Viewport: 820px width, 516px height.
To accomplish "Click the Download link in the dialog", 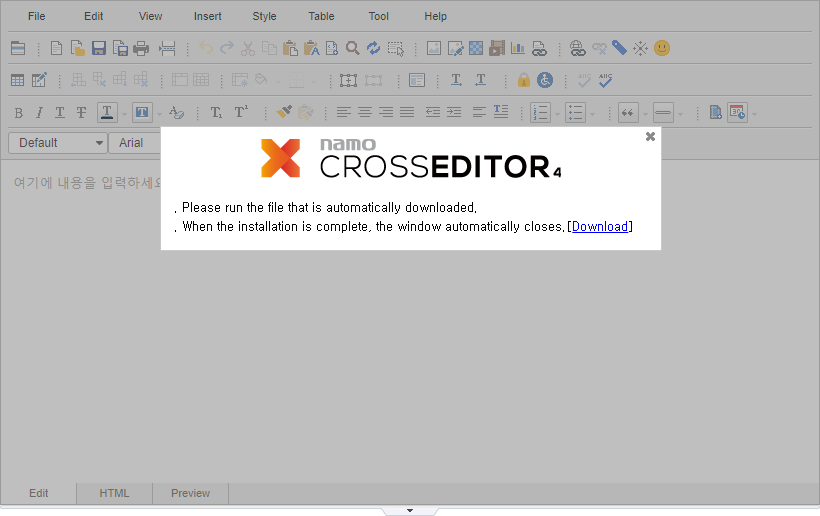I will click(600, 226).
